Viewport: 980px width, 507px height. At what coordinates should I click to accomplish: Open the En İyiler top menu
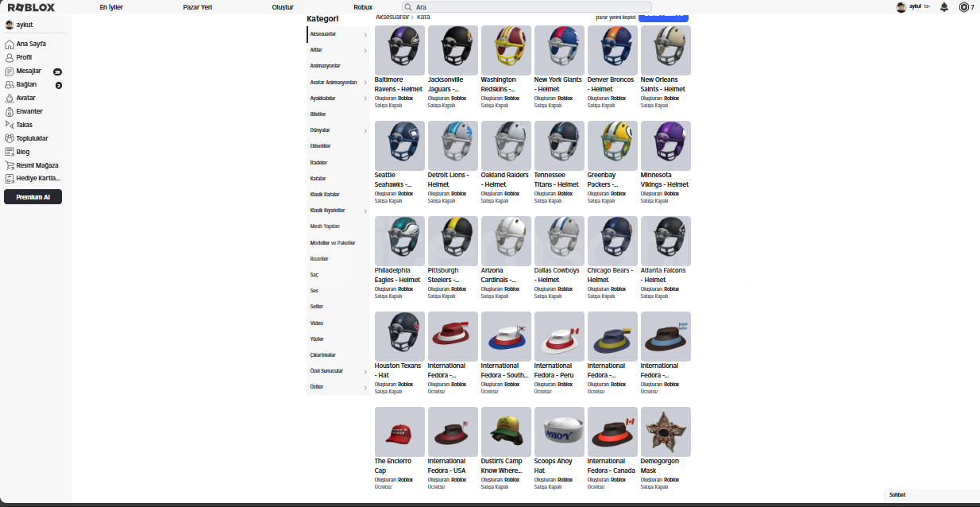tap(111, 7)
